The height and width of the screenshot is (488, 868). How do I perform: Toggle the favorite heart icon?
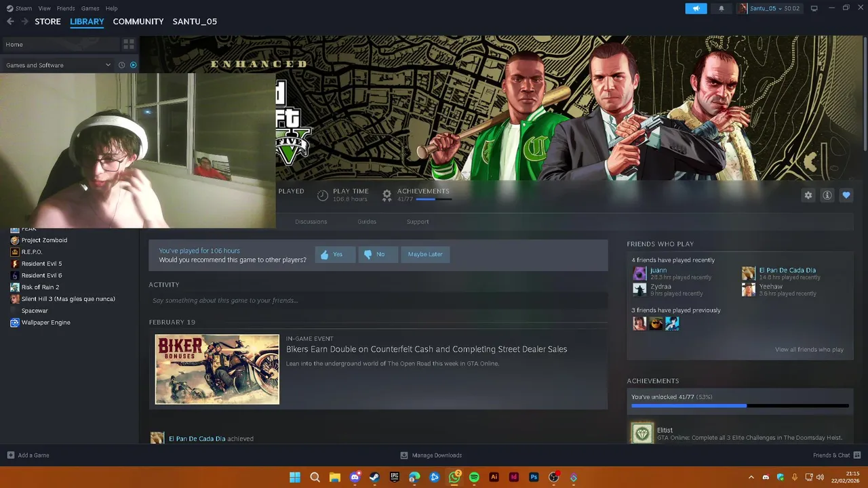click(846, 195)
